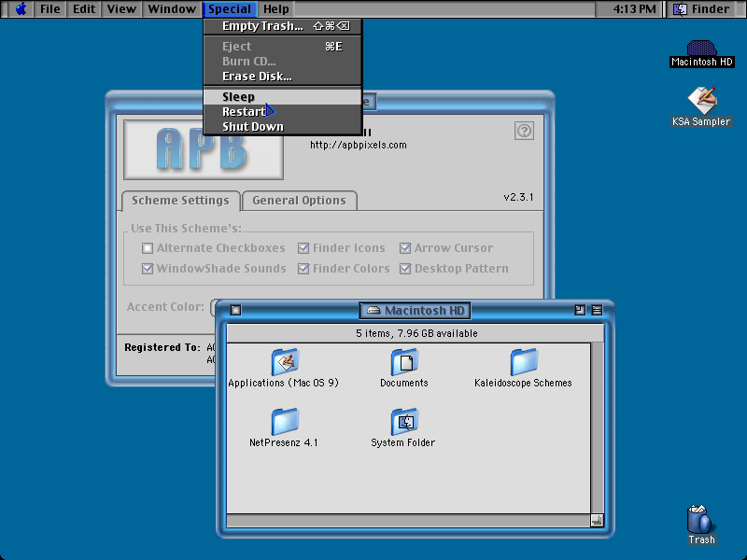Select Shut Down in the Special menu

coord(283,127)
